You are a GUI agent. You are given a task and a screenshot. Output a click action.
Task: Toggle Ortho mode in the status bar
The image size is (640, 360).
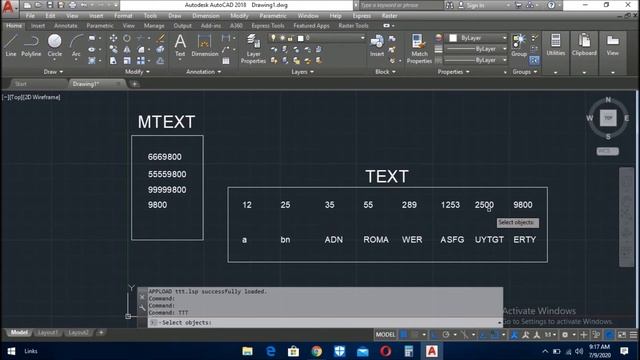click(x=434, y=335)
